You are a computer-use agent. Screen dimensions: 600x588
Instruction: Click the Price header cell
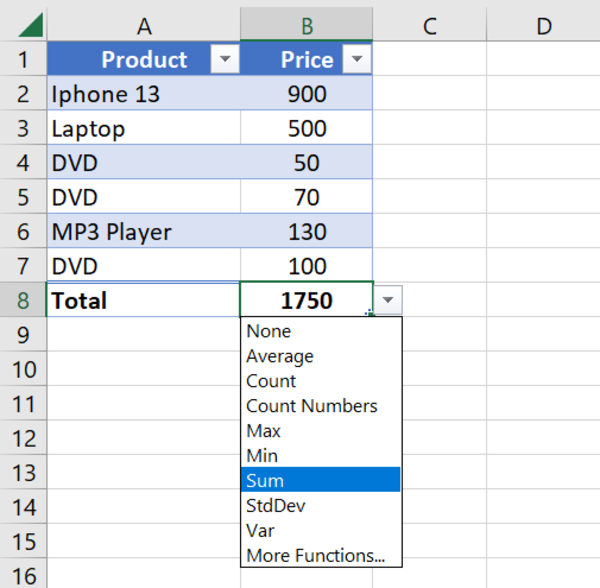click(x=307, y=59)
